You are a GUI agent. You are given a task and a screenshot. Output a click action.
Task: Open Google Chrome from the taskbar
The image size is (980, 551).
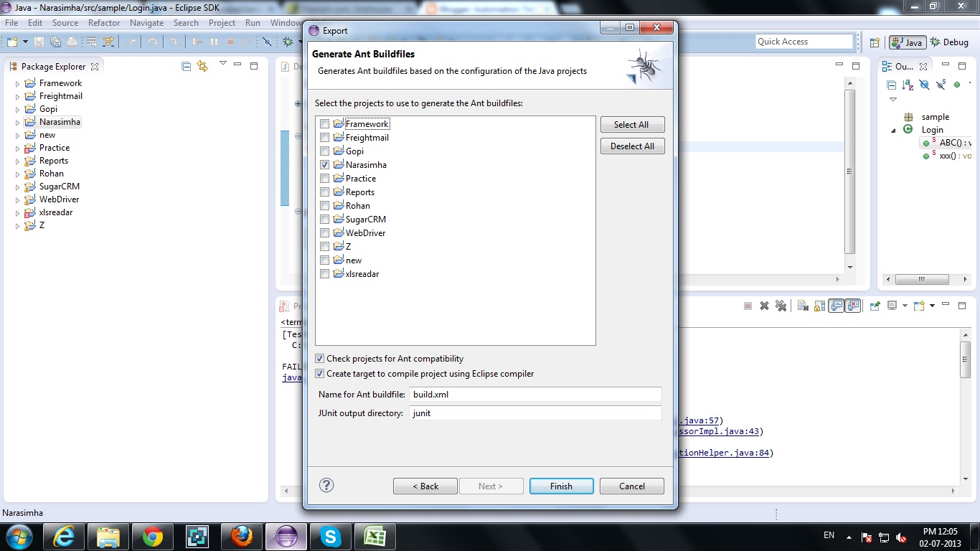(x=152, y=536)
